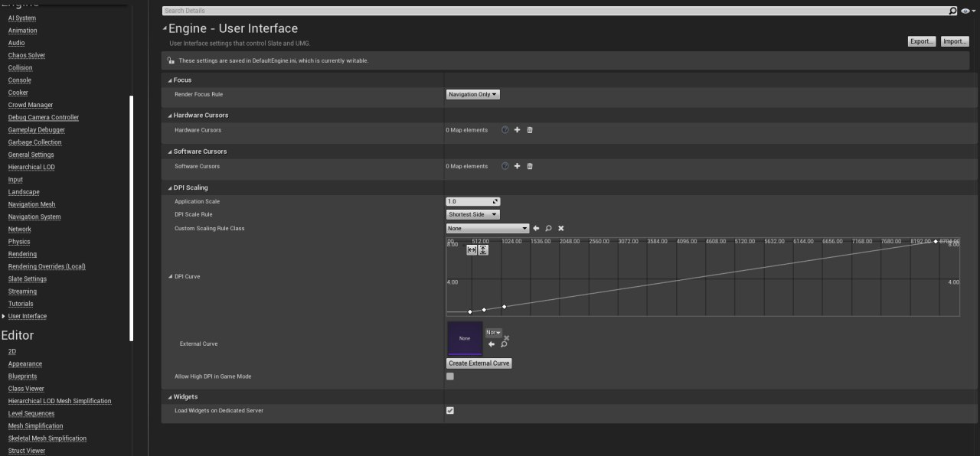
Task: Click the writable lock icon in settings notice
Action: point(171,60)
